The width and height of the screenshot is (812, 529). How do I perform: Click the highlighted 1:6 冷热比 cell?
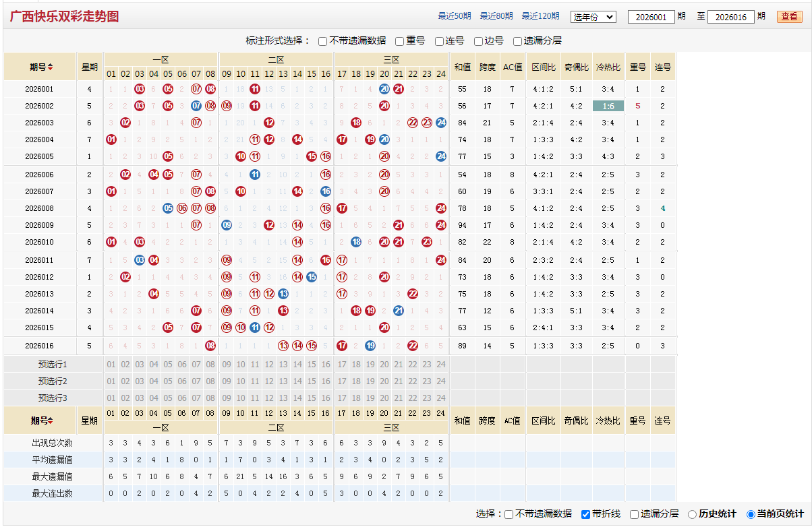pyautogui.click(x=608, y=106)
